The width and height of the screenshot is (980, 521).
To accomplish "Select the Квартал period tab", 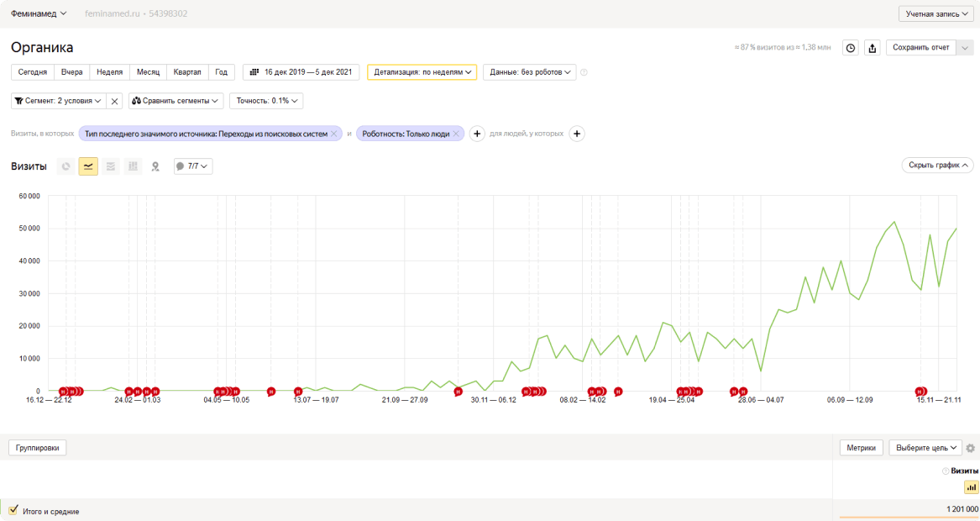I will [187, 72].
